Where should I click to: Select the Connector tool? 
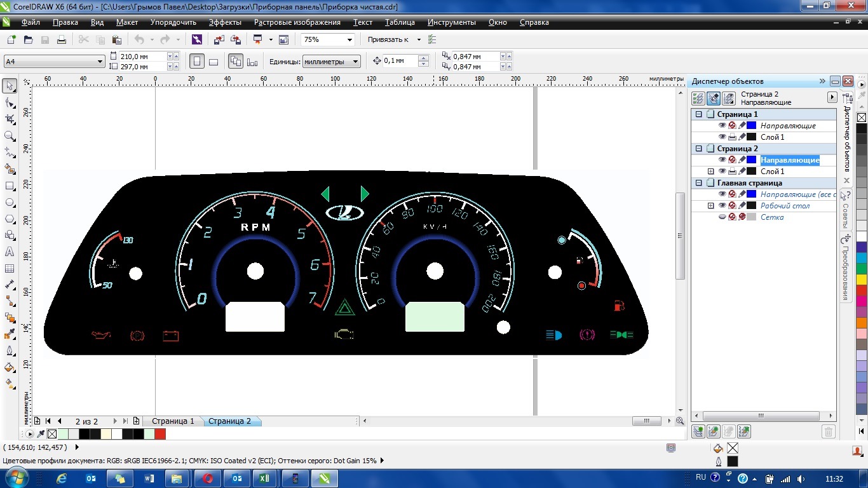pos(10,301)
